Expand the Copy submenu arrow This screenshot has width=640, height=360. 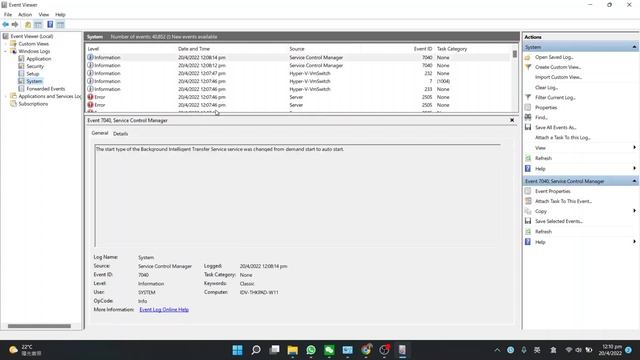click(634, 211)
